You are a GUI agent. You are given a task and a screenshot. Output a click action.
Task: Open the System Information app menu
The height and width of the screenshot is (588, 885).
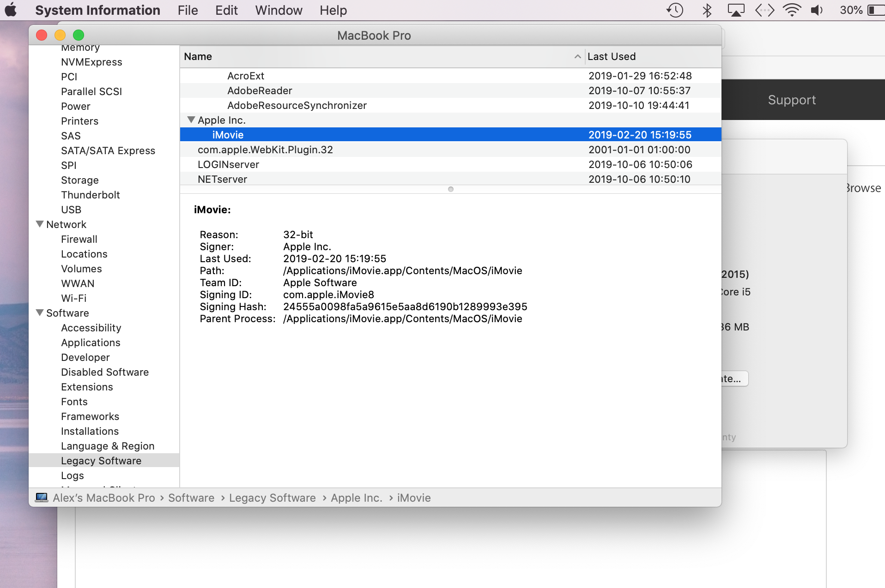click(97, 10)
